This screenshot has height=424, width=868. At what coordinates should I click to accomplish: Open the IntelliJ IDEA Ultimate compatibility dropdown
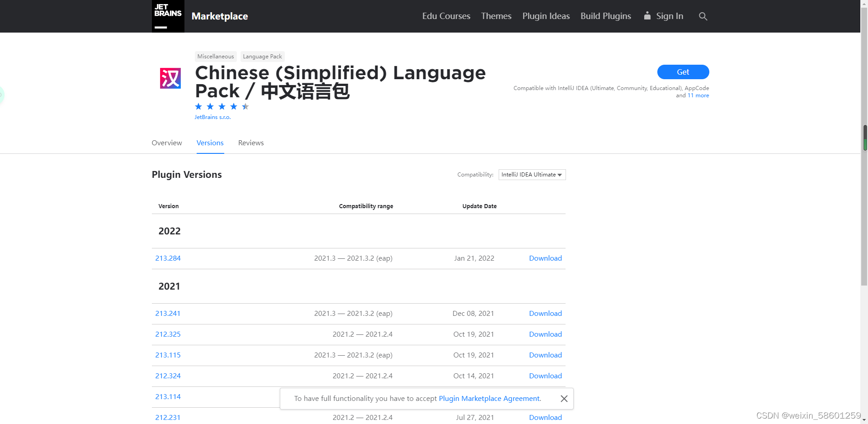532,175
